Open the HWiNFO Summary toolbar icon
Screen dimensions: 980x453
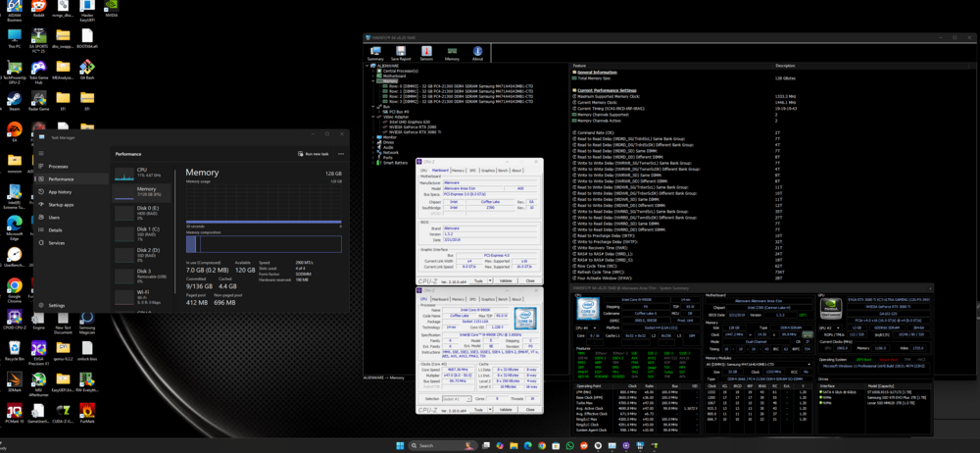coord(375,53)
